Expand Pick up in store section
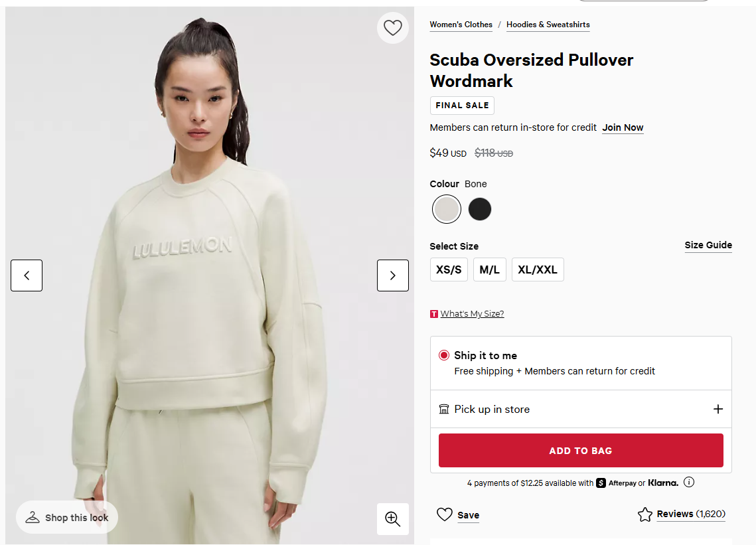 coord(718,409)
